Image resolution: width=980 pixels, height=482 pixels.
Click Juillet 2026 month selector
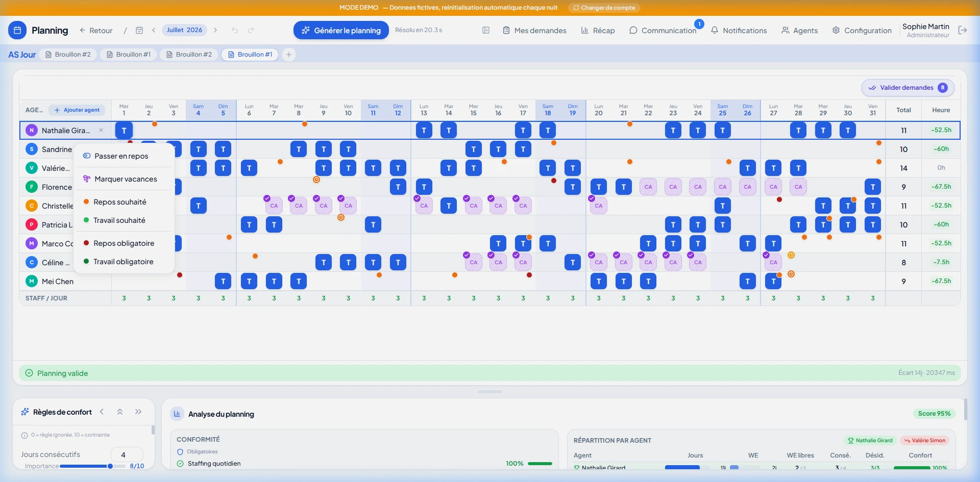[x=185, y=30]
